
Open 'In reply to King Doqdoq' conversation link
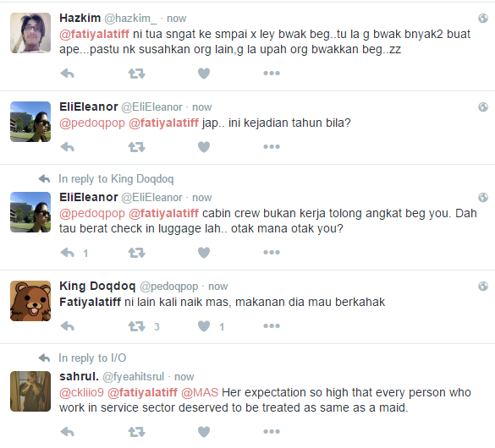coord(116,178)
